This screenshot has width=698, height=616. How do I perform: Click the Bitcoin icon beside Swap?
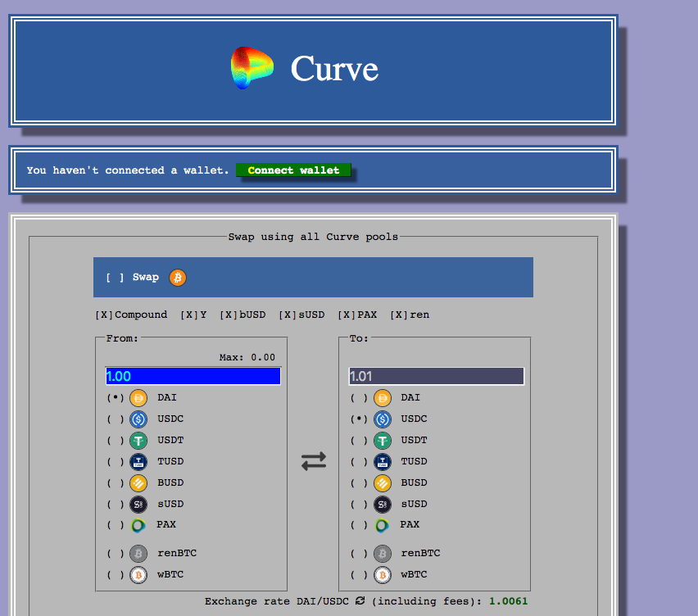178,278
